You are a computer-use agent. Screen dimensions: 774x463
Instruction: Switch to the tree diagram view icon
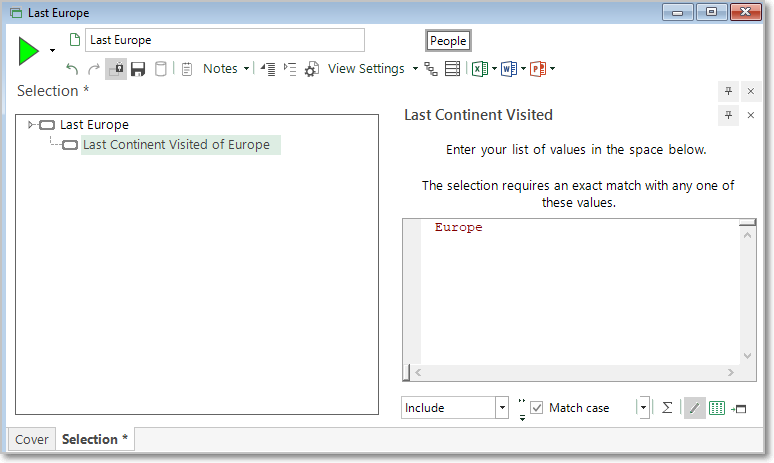coord(431,69)
